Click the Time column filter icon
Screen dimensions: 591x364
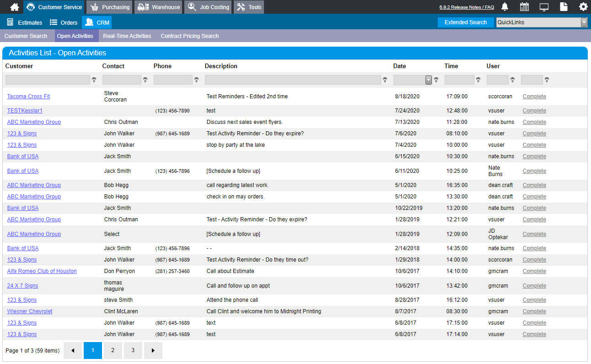coord(478,80)
